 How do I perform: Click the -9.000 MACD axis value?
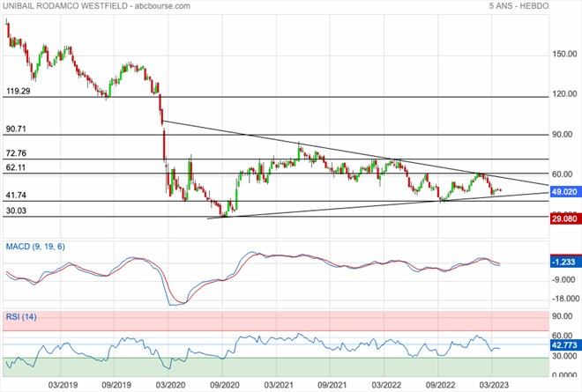pos(563,279)
